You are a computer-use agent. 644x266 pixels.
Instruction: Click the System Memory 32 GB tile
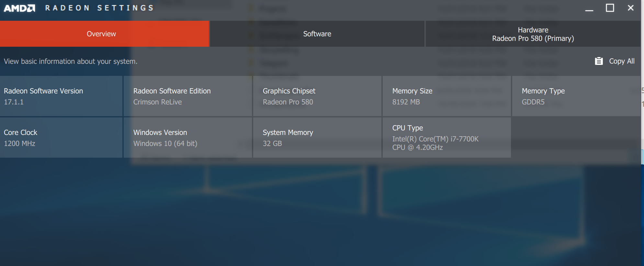(x=317, y=138)
